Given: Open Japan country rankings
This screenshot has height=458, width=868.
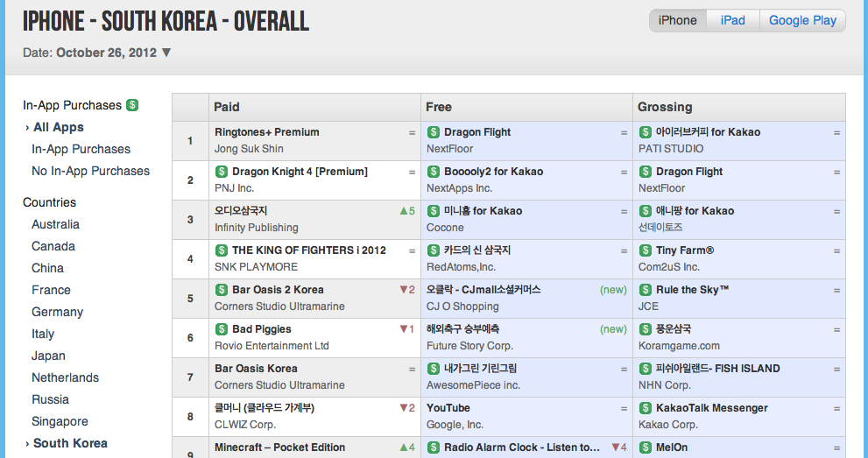Looking at the screenshot, I should click(x=49, y=356).
